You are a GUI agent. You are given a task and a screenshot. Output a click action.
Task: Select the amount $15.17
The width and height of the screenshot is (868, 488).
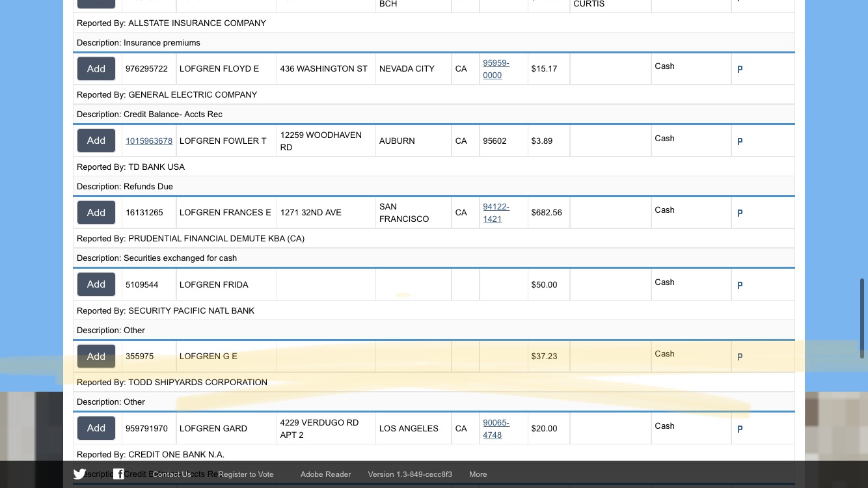click(544, 69)
